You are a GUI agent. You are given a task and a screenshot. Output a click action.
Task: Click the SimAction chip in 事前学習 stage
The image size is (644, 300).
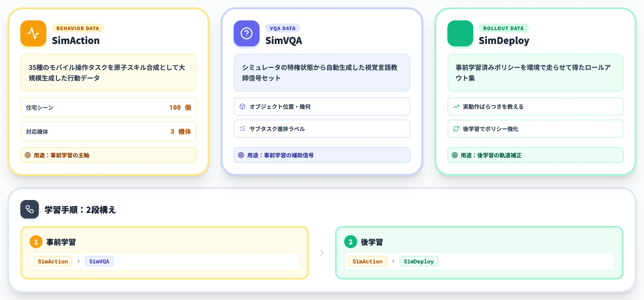coord(53,261)
